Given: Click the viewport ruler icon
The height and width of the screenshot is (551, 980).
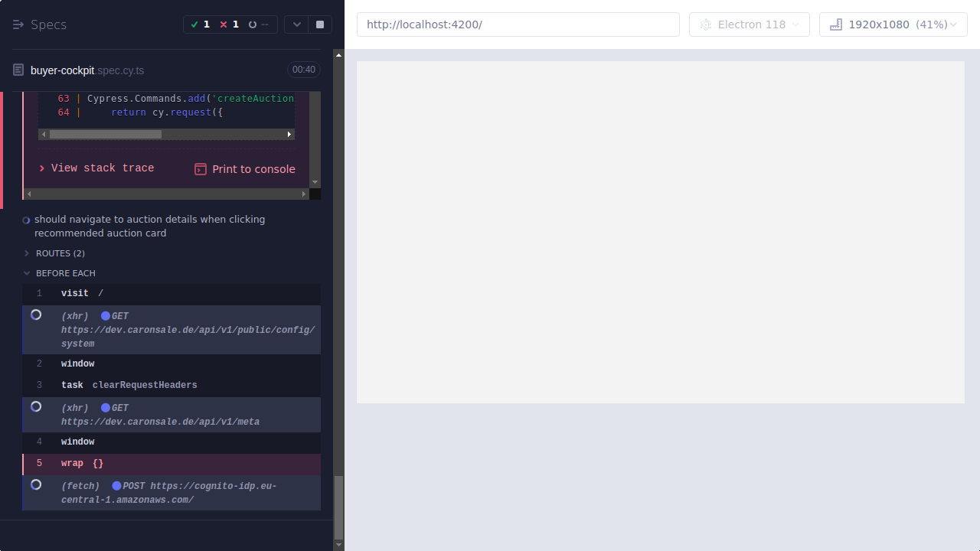Looking at the screenshot, I should pos(835,24).
